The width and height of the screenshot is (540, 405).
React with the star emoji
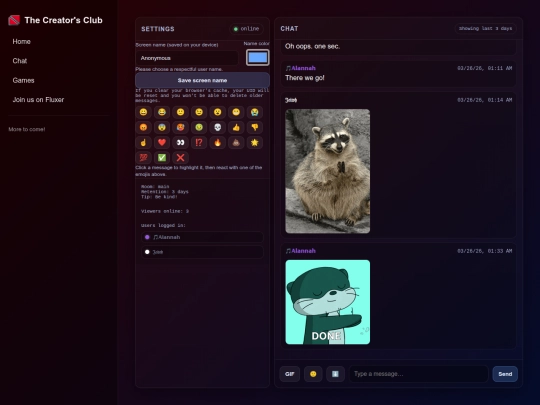point(255,143)
